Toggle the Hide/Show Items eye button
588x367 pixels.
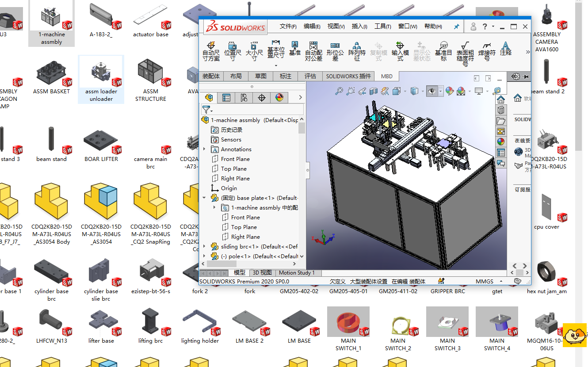pos(432,91)
